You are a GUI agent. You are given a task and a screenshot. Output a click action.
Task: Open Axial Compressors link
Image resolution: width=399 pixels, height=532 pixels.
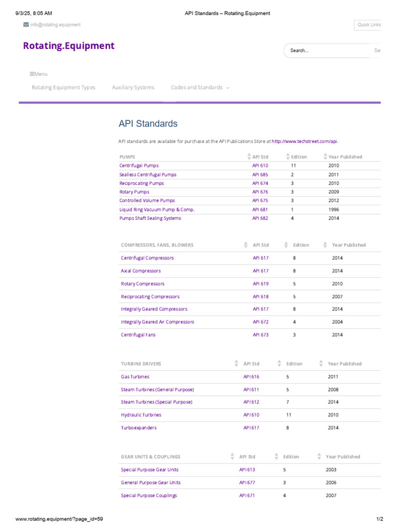pyautogui.click(x=141, y=271)
